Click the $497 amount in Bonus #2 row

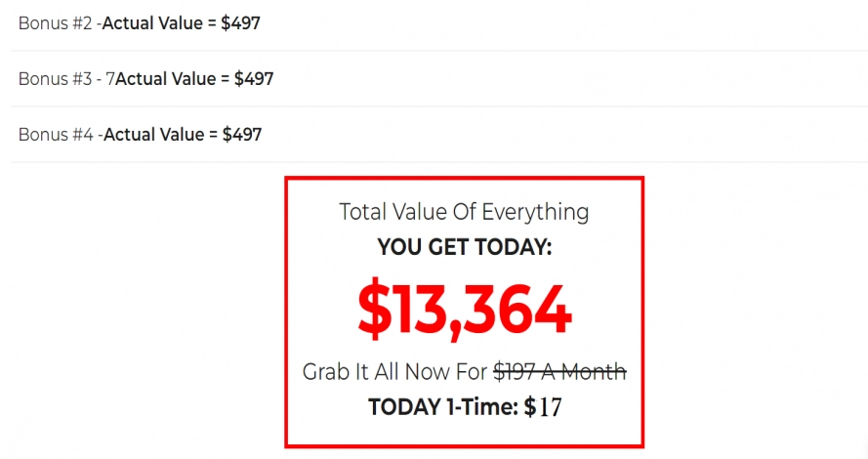pos(240,23)
